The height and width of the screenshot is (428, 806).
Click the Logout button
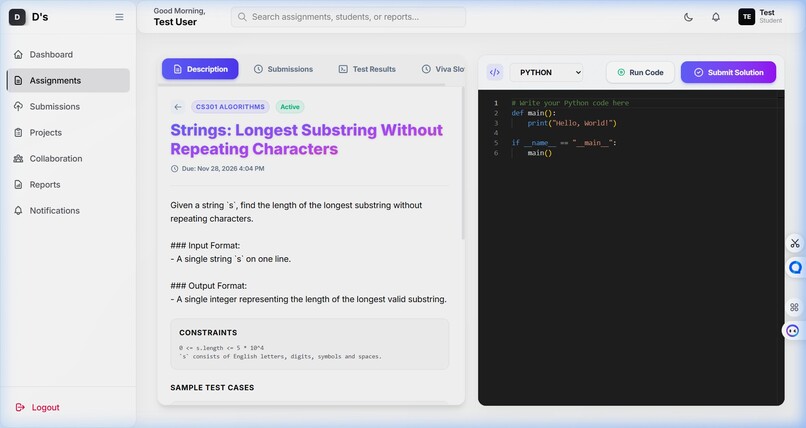[38, 407]
